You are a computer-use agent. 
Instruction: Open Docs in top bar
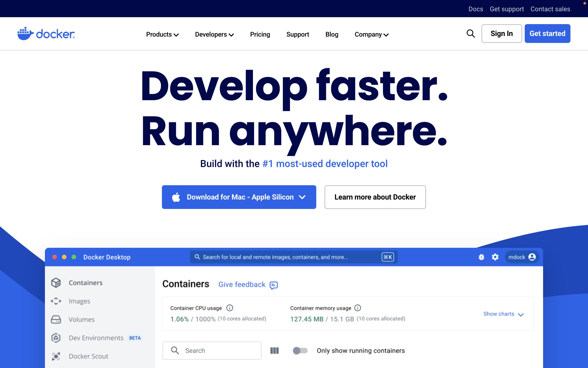pos(476,9)
